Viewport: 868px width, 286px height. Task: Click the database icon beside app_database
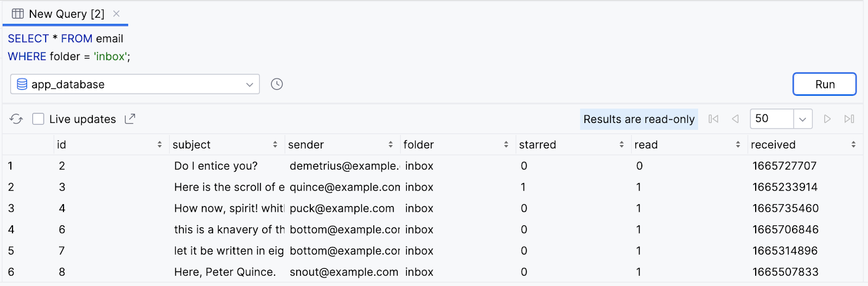click(x=22, y=84)
